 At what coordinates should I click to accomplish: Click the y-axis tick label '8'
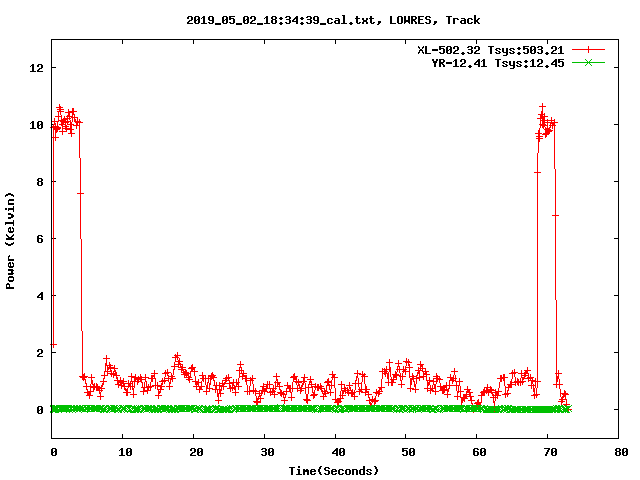[40, 182]
